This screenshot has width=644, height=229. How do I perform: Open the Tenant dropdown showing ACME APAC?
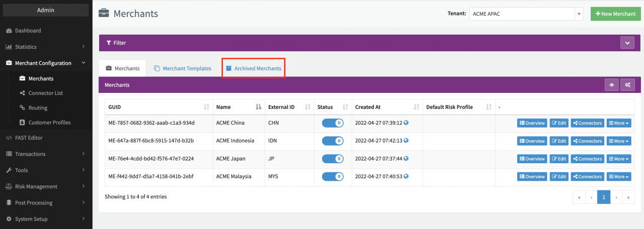[x=526, y=14]
